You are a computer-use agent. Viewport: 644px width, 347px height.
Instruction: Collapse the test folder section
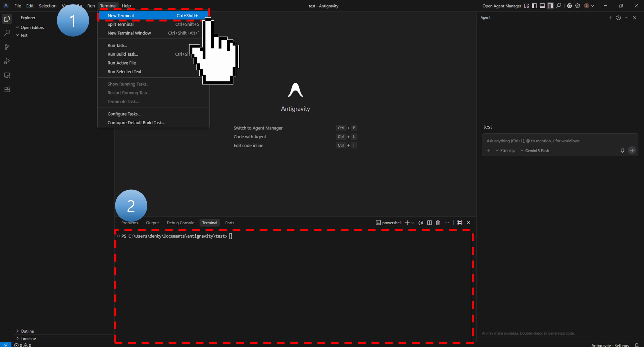[x=24, y=35]
